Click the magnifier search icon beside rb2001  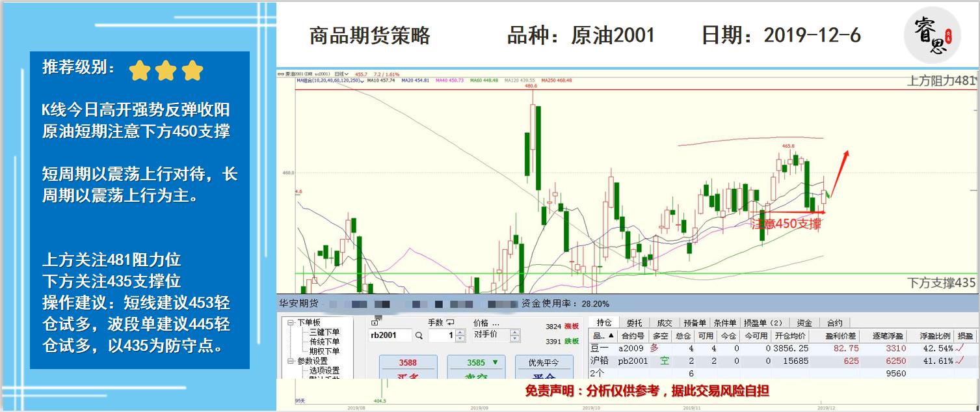(x=419, y=336)
